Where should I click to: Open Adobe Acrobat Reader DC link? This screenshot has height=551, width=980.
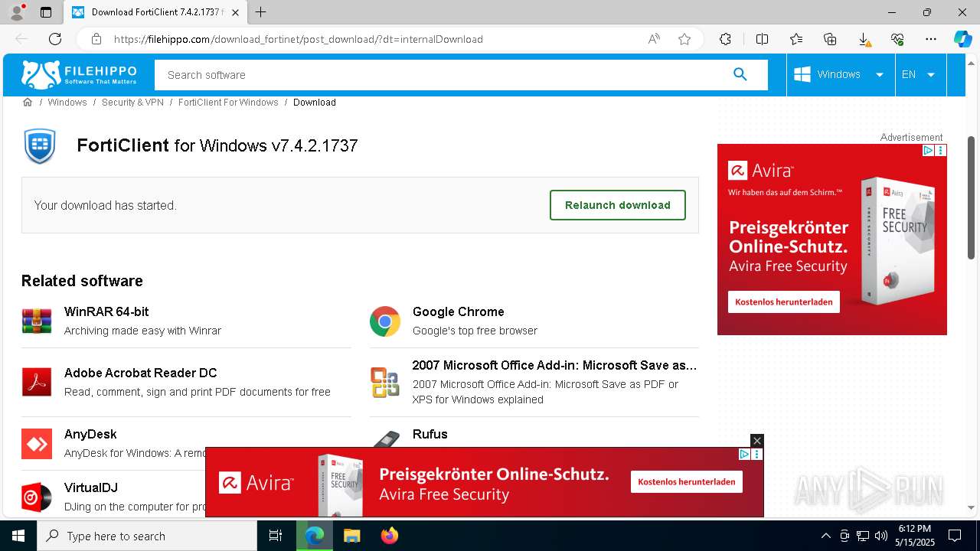click(141, 373)
